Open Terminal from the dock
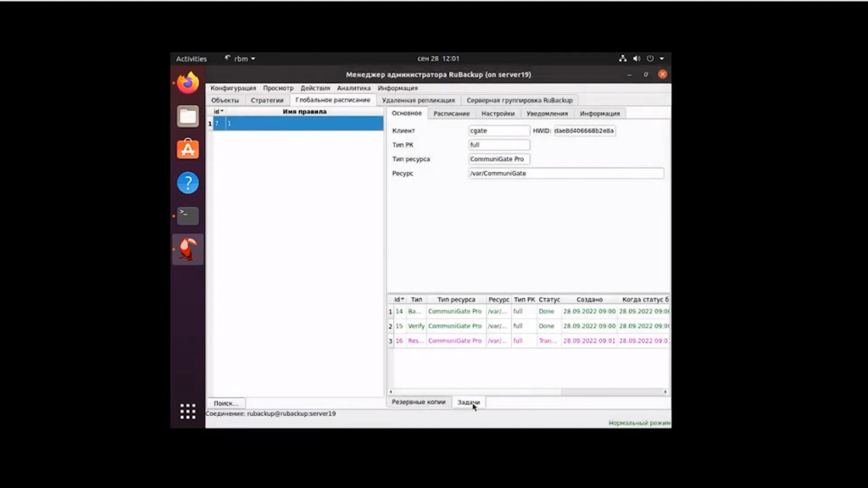This screenshot has width=868, height=488. click(x=187, y=215)
